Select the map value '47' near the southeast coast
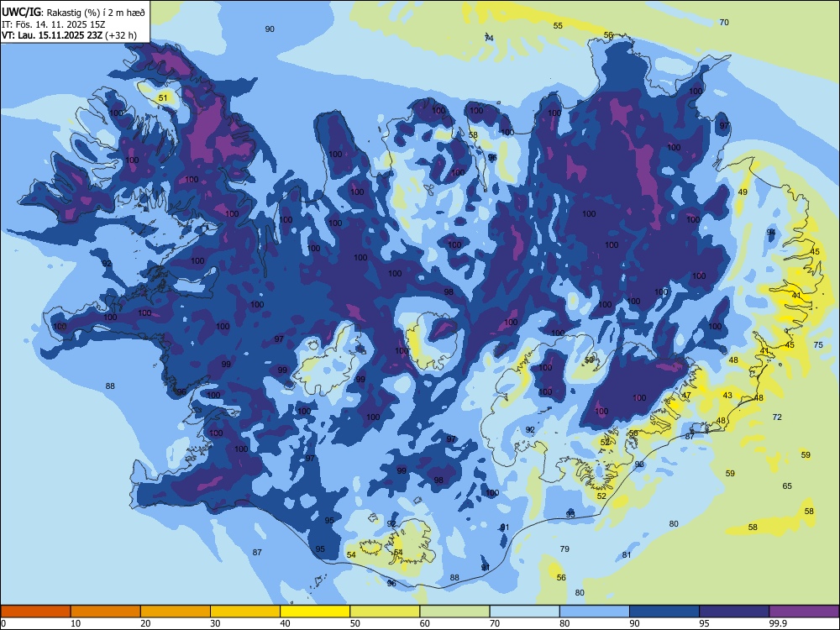The width and height of the screenshot is (840, 630). pos(686,396)
